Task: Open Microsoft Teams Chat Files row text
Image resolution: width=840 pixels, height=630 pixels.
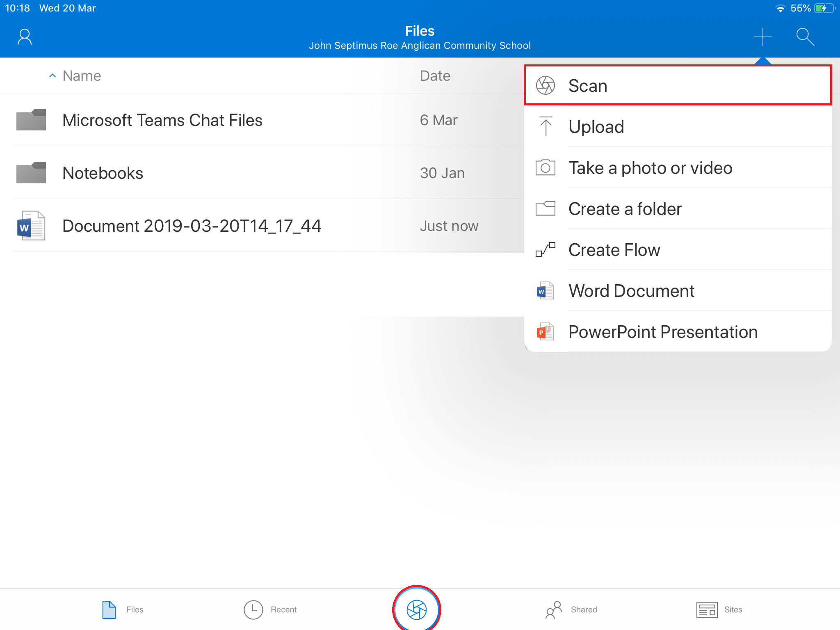Action: tap(162, 120)
